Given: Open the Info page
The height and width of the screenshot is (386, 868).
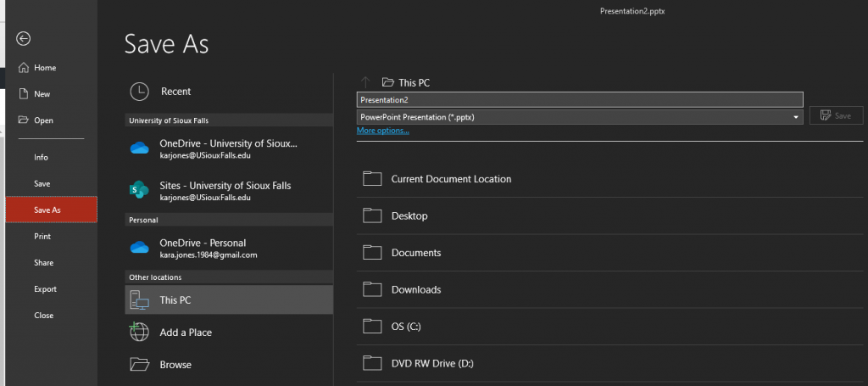Looking at the screenshot, I should [41, 157].
